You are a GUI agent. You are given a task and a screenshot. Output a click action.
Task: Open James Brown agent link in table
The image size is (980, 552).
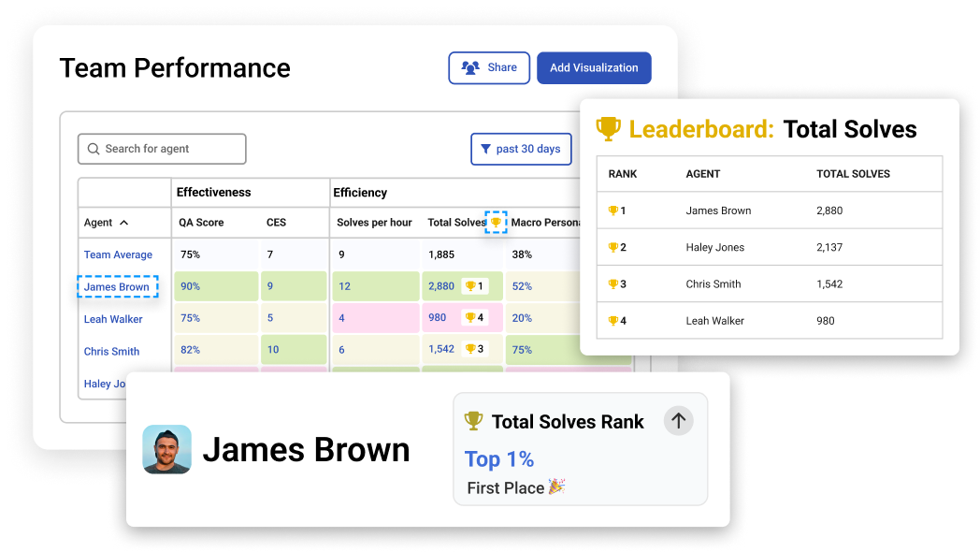pyautogui.click(x=117, y=287)
